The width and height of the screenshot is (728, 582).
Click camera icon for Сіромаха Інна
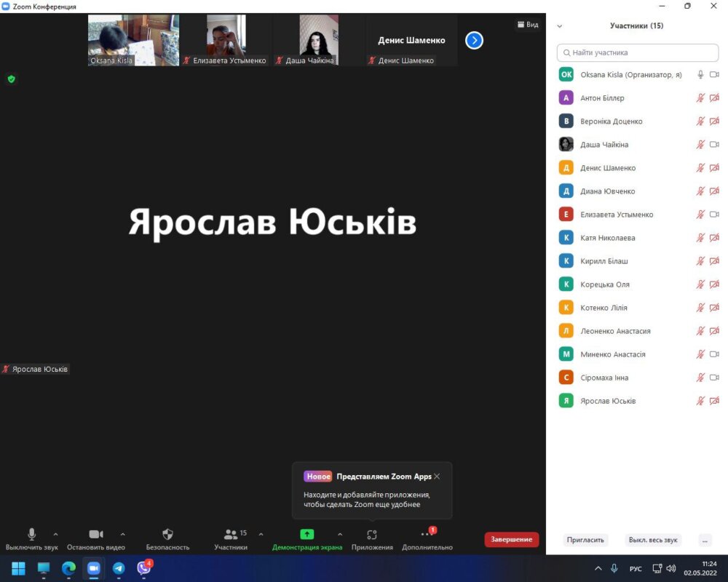(715, 378)
